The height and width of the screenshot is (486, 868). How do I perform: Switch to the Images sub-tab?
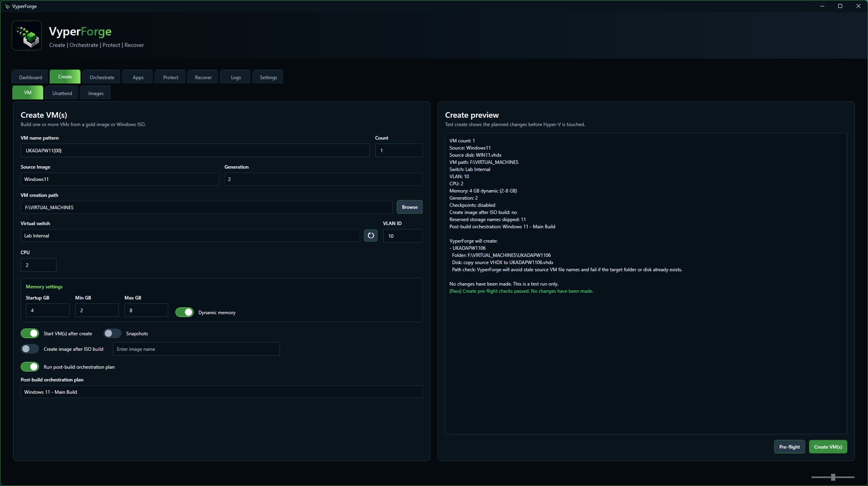click(x=96, y=93)
